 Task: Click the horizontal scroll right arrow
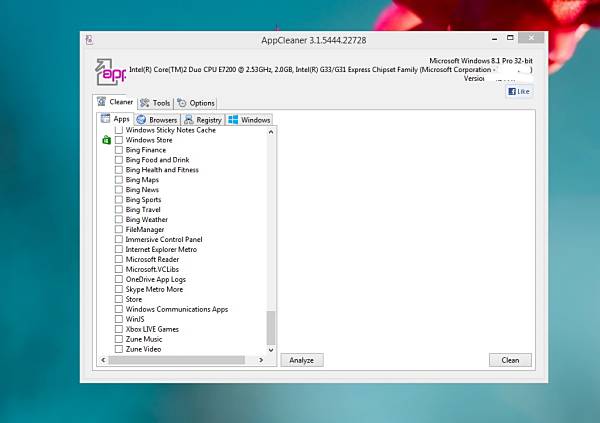coord(261,360)
